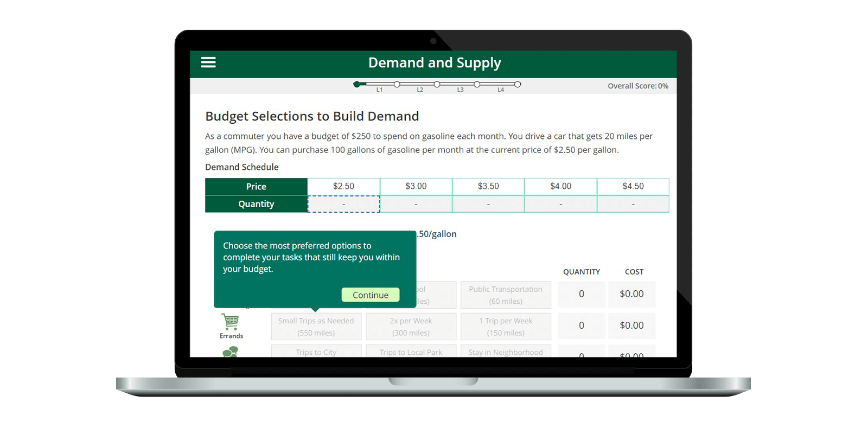Choose the Public Transportation (60 miles) option
This screenshot has width=868, height=434.
[506, 295]
